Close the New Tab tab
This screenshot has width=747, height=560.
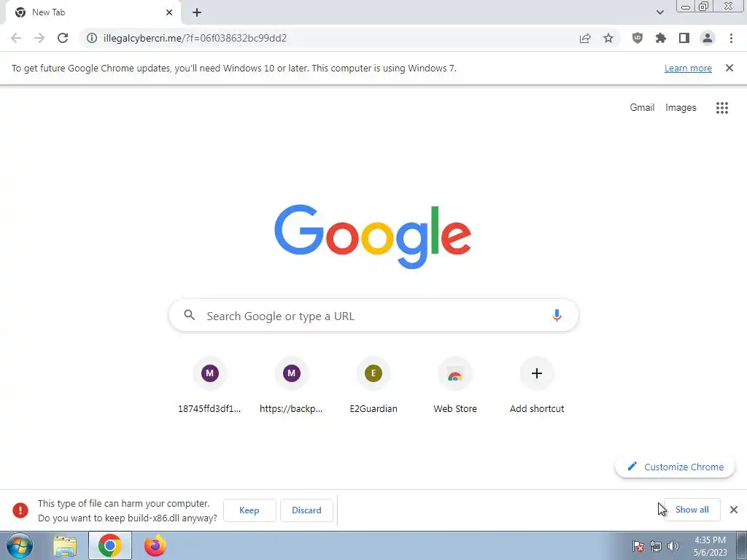[169, 12]
